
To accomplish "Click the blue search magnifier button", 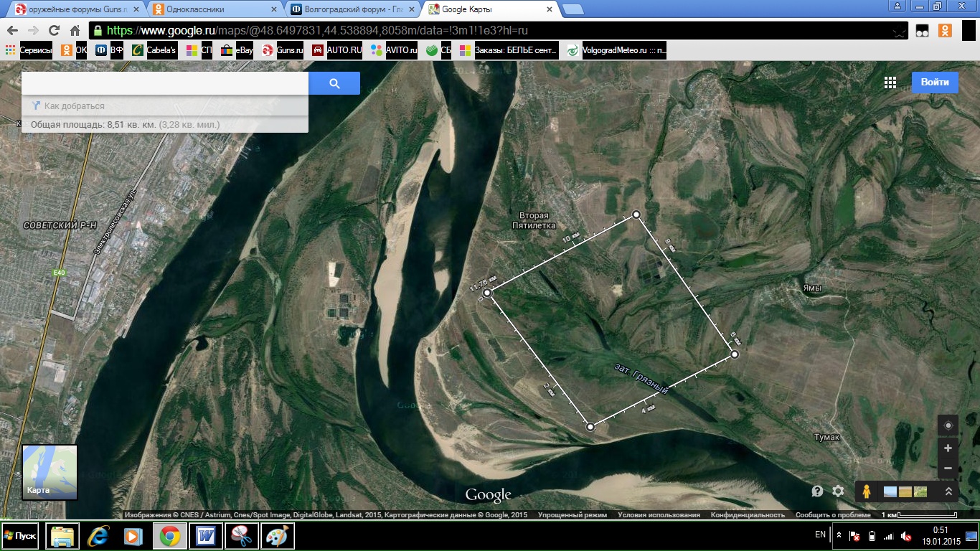I will pos(334,83).
